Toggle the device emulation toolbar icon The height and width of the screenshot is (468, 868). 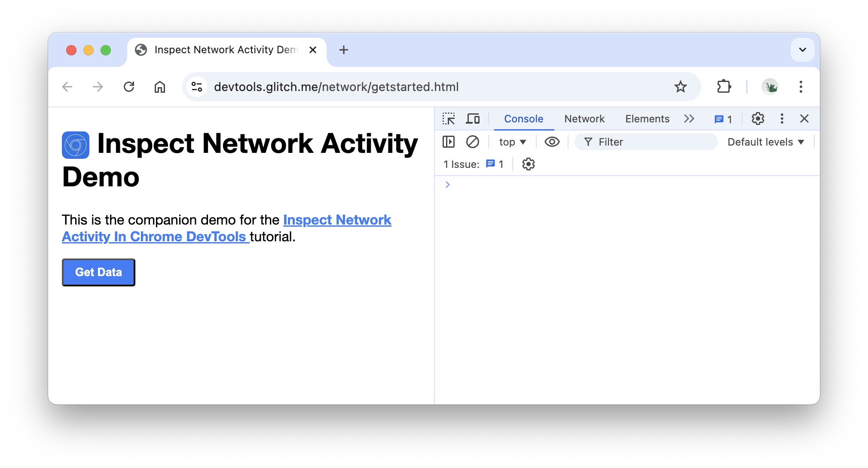(472, 119)
